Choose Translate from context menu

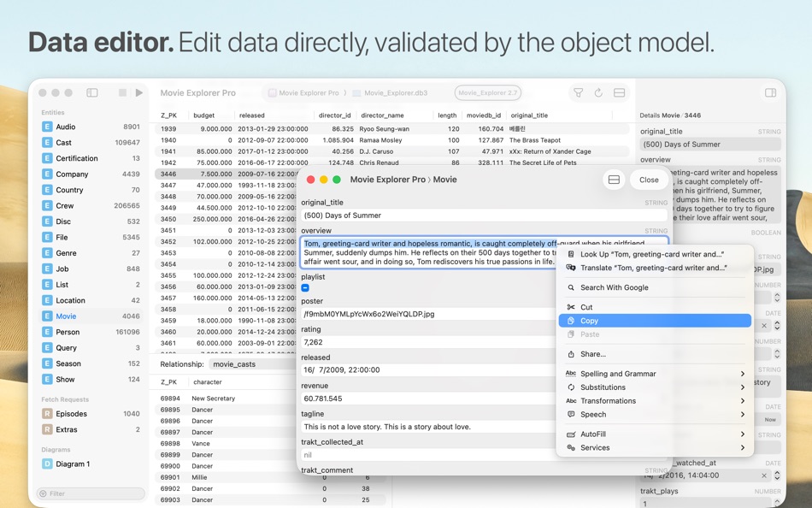[655, 268]
